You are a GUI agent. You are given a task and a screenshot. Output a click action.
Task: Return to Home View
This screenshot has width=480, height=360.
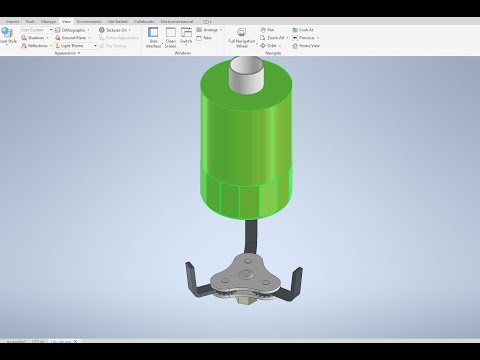click(306, 46)
